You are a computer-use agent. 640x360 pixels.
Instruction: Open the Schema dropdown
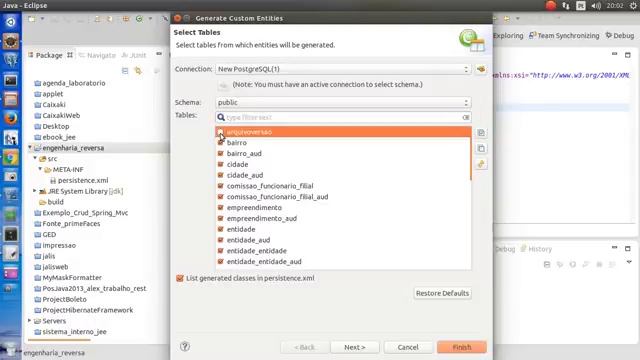click(x=343, y=102)
